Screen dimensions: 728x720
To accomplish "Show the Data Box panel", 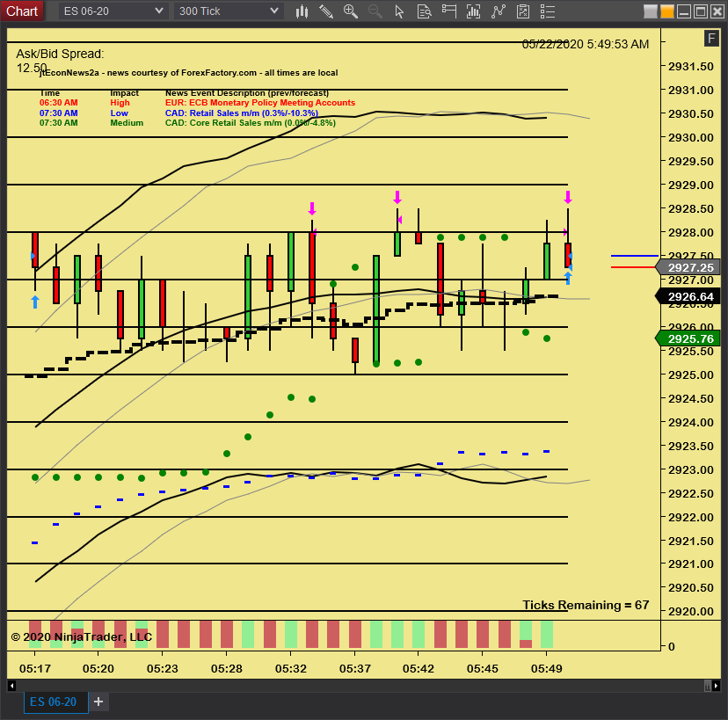I will (424, 11).
